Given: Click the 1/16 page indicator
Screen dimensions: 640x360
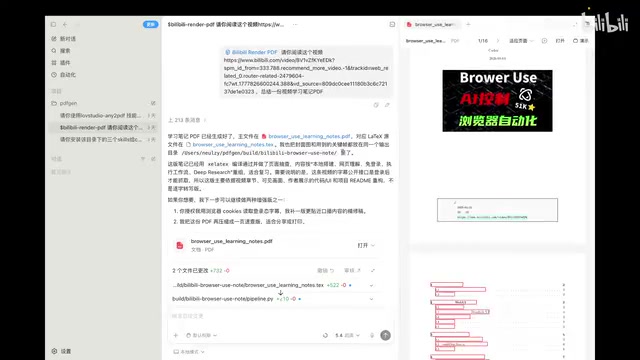Looking at the screenshot, I should click(483, 41).
